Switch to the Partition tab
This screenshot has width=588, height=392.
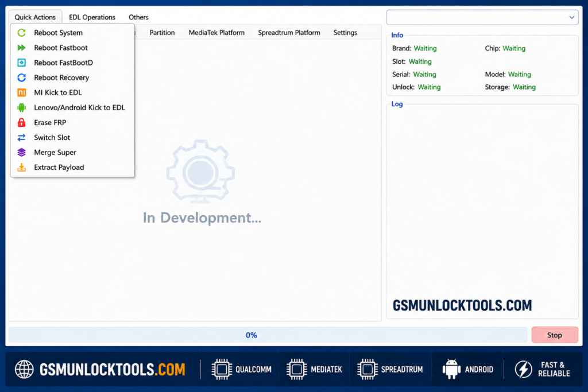point(162,33)
